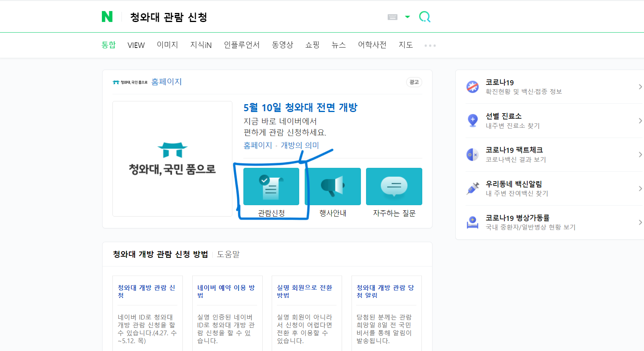Click the 행사안내 label
The height and width of the screenshot is (351, 644).
333,213
